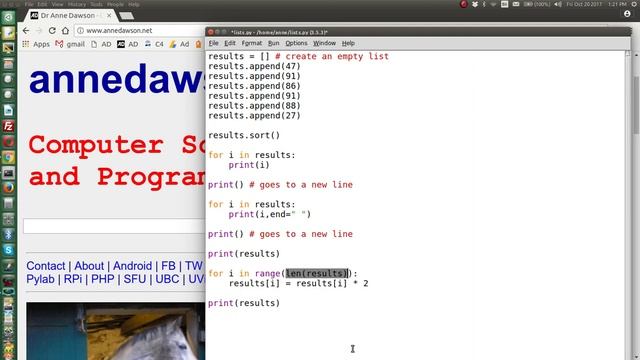Click the Chrome profile avatar icon
The height and width of the screenshot is (360, 640).
[x=627, y=14]
